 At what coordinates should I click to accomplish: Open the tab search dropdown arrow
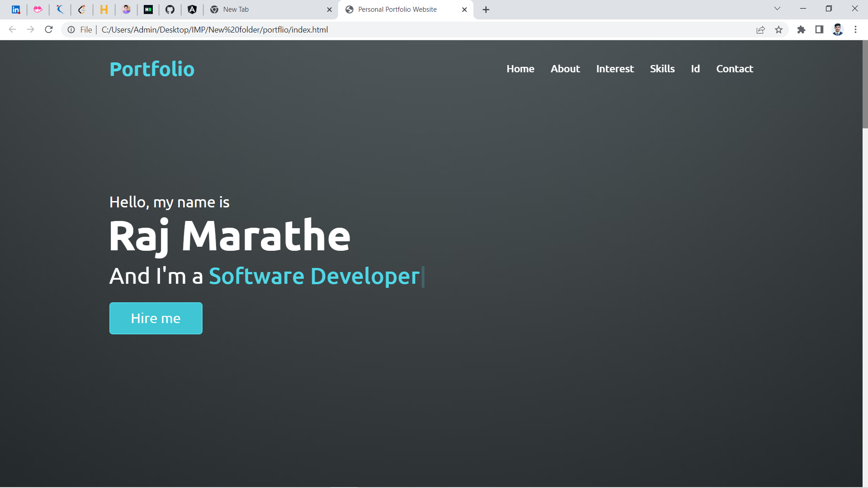[777, 9]
